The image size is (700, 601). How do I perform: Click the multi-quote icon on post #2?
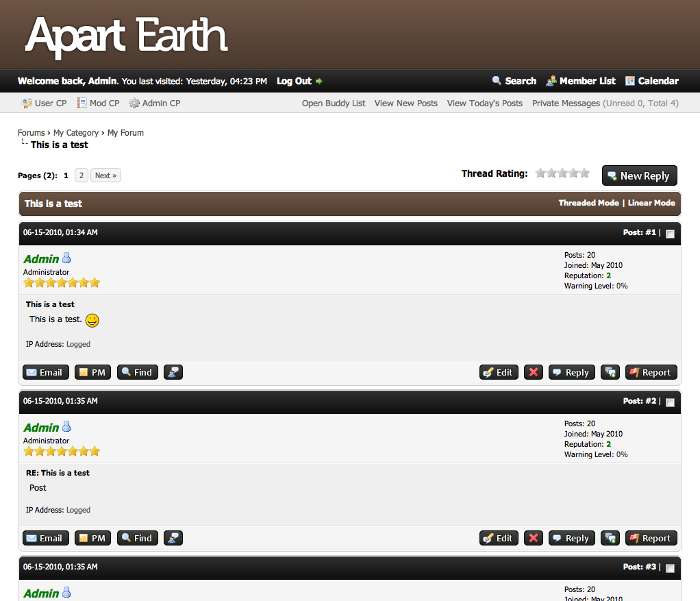point(610,538)
